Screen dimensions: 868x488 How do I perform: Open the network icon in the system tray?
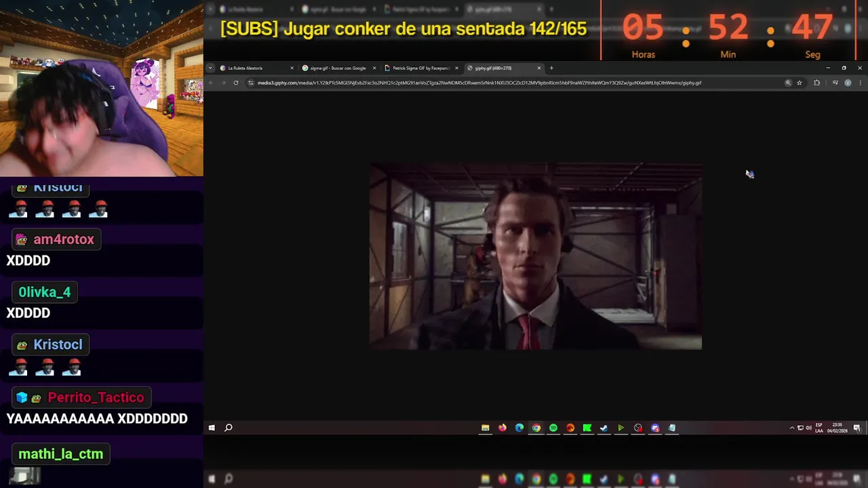[x=800, y=428]
